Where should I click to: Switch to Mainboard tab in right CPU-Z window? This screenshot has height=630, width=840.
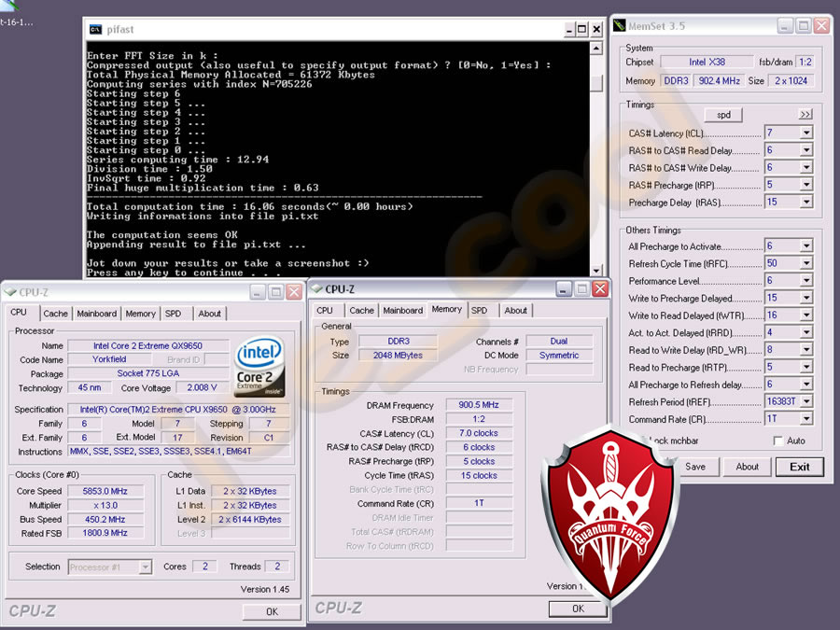pos(403,310)
